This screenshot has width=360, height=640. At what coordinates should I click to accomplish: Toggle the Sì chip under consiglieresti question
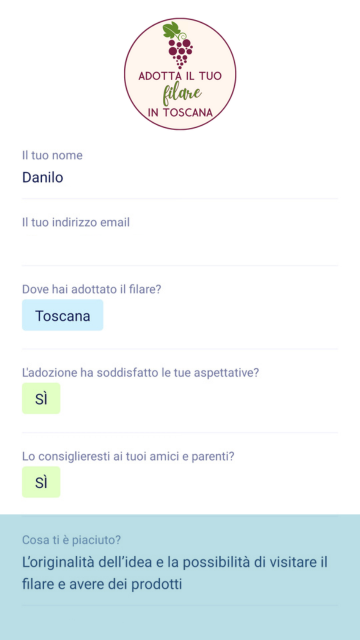coord(41,482)
